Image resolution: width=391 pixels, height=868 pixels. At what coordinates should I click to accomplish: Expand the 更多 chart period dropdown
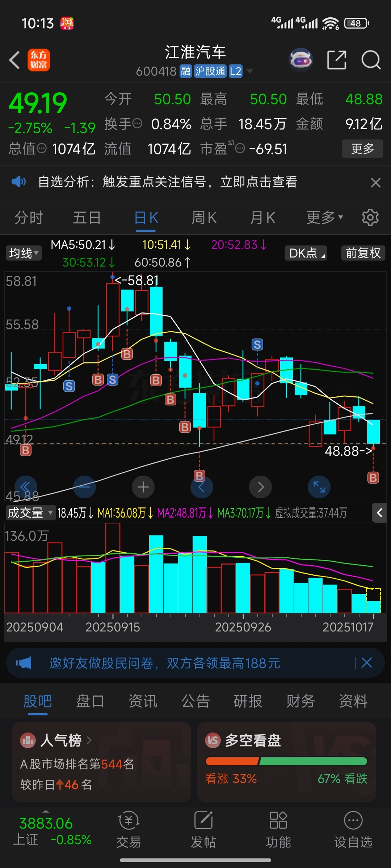(325, 218)
